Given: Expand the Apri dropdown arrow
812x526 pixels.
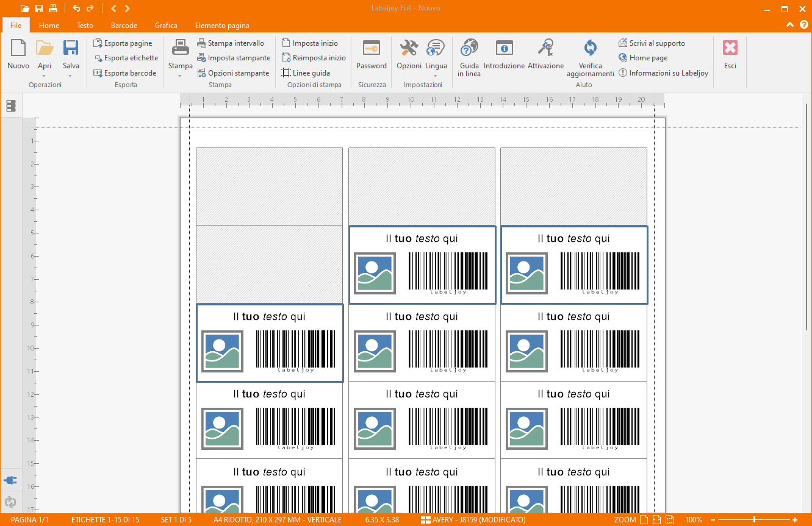Looking at the screenshot, I should point(45,76).
